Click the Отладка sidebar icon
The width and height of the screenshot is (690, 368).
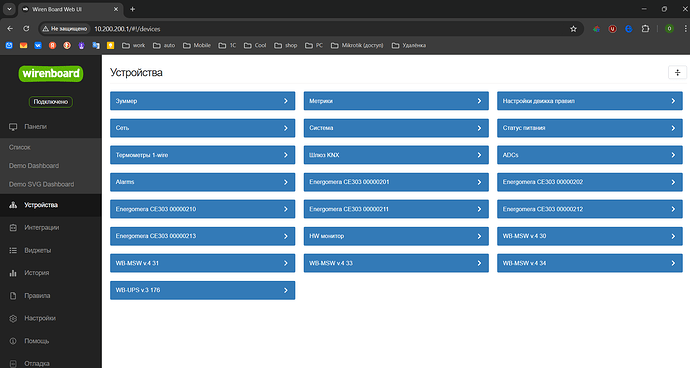click(x=13, y=364)
